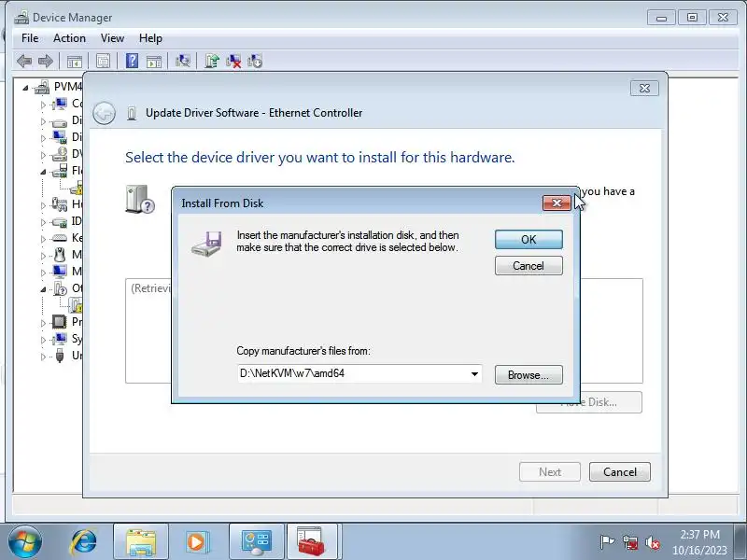Open the Copy manufacturer's files from dropdown
This screenshot has width=747, height=560.
474,374
